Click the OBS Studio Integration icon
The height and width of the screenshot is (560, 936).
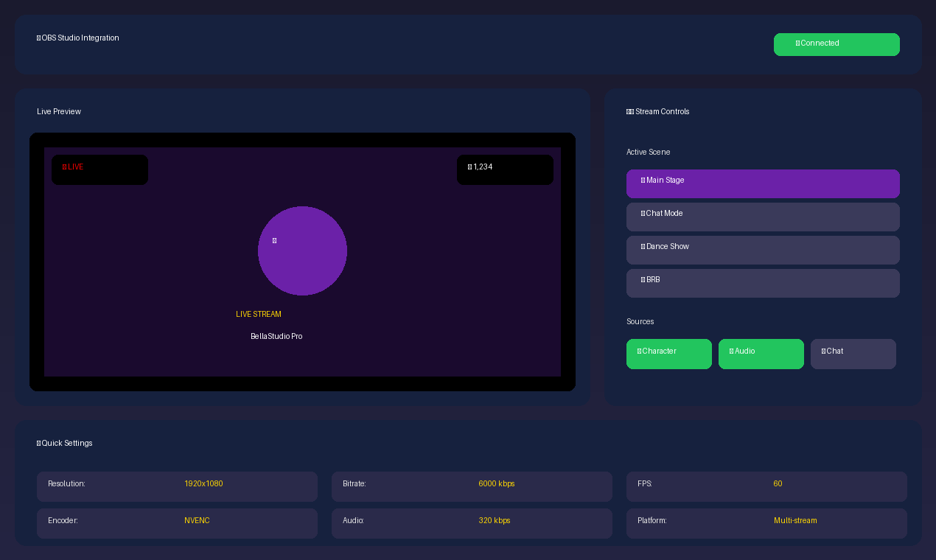(x=38, y=38)
